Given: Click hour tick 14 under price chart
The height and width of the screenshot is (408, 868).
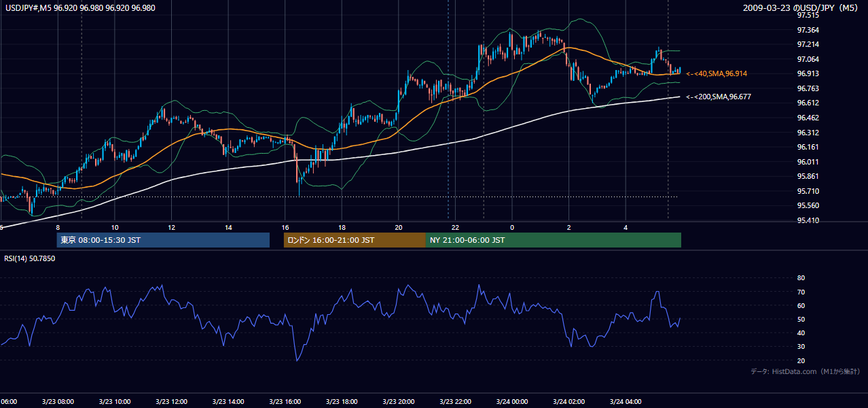Looking at the screenshot, I should point(228,228).
